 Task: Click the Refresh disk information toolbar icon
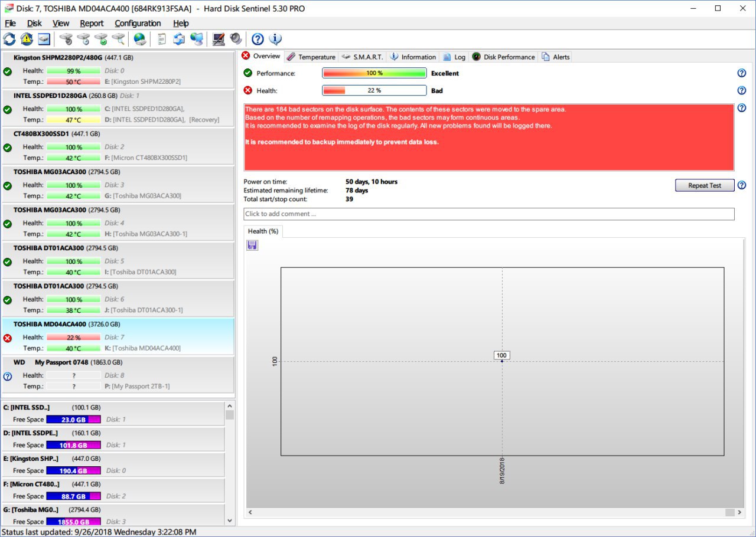point(9,39)
